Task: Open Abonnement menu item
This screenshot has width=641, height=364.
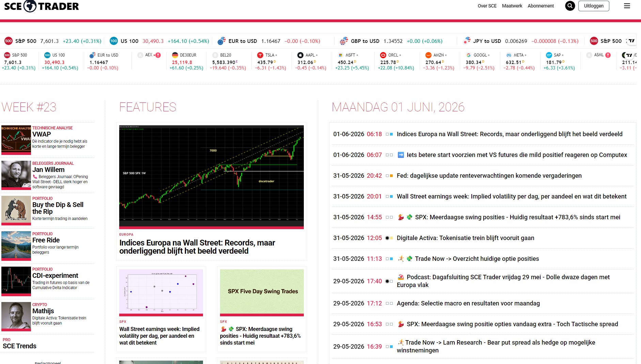Action: click(x=541, y=6)
